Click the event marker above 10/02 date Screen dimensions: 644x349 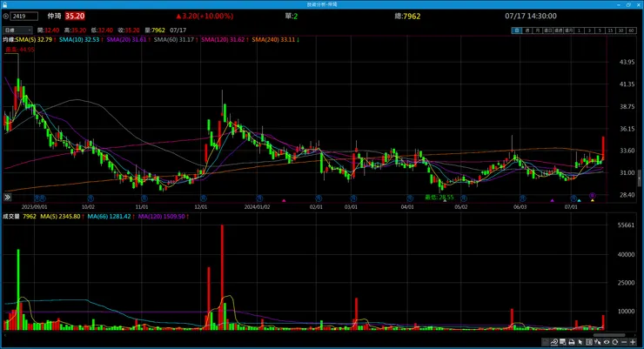click(91, 198)
